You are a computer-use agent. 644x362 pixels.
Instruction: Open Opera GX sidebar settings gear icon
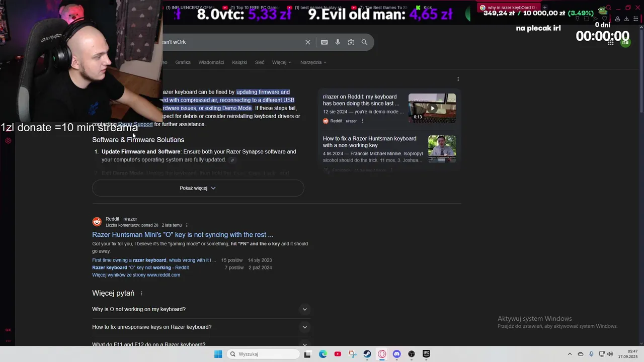[x=8, y=141]
